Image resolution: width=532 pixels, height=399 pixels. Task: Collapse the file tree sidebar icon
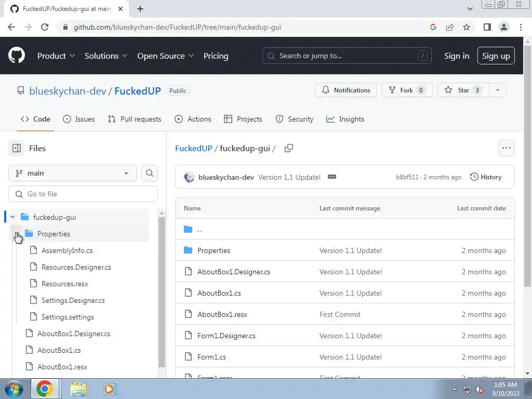tap(17, 148)
